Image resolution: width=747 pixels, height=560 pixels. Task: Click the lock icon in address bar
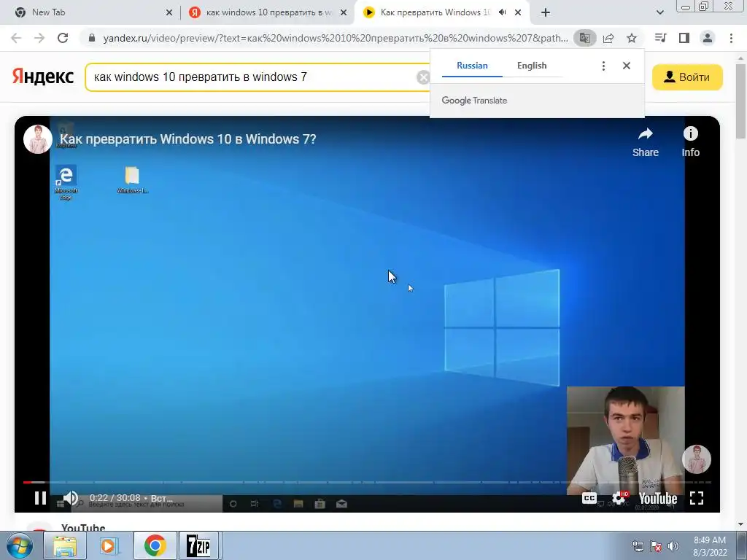pos(92,38)
